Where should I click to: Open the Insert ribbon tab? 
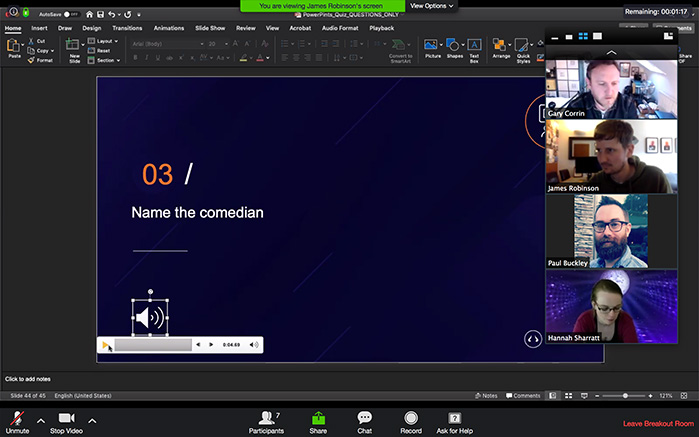click(x=39, y=28)
